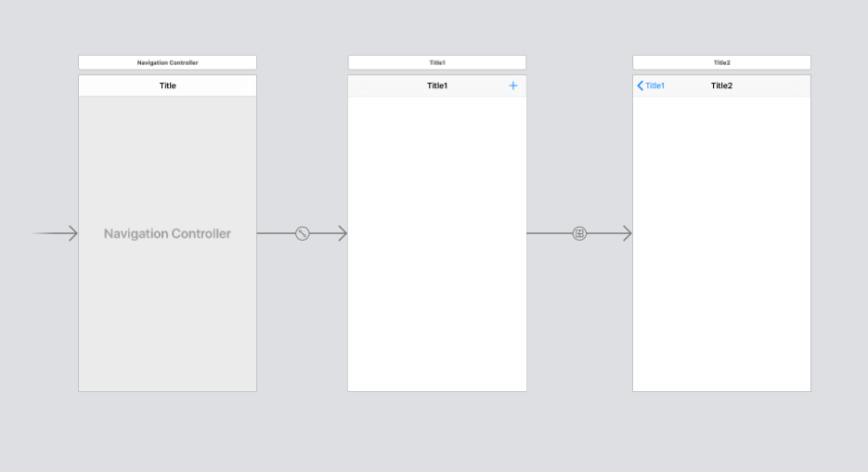Click the plus add button in Title1 scene
This screenshot has height=472, width=868.
(x=513, y=85)
